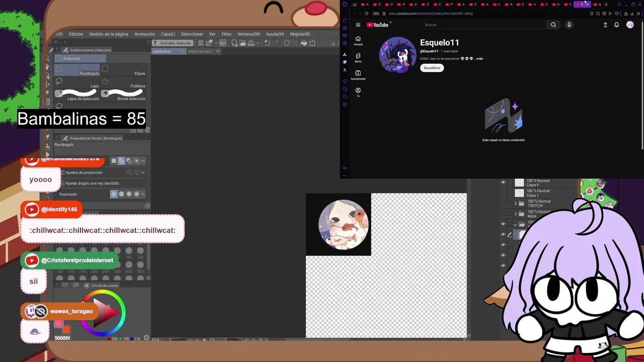The image size is (644, 362).
Task: Select the first selection mode button
Action: tap(114, 161)
